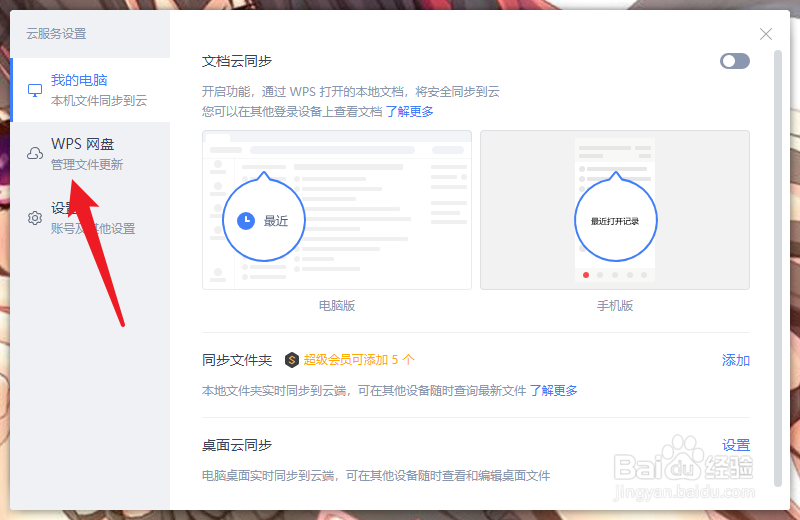Click the 电脑版 preview thumbnail
800x520 pixels.
pyautogui.click(x=337, y=210)
